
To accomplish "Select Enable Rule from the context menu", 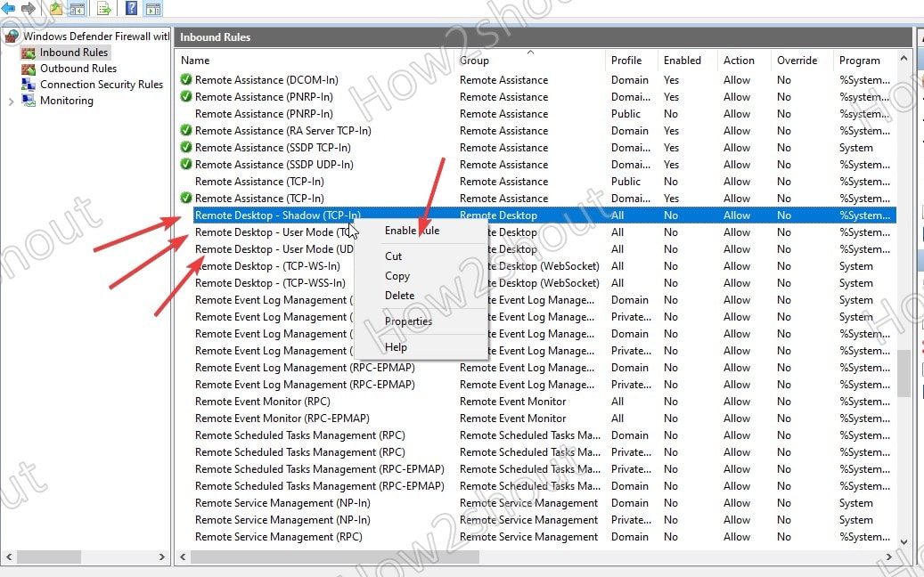I will 411,230.
